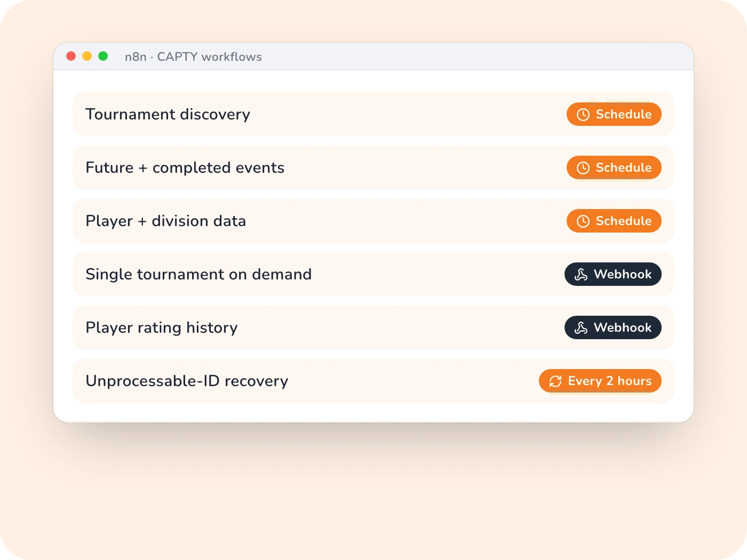Click Schedule label for Player + division data

[624, 221]
